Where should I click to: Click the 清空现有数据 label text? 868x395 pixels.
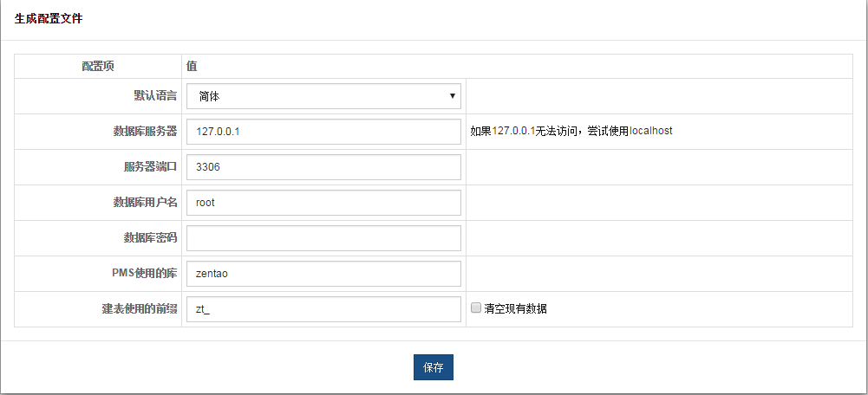tap(515, 308)
